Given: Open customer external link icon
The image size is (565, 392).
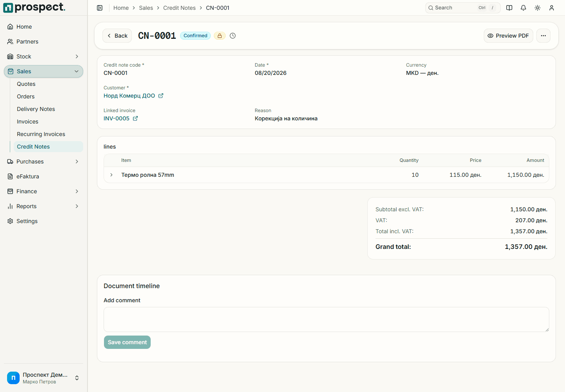Looking at the screenshot, I should (161, 96).
